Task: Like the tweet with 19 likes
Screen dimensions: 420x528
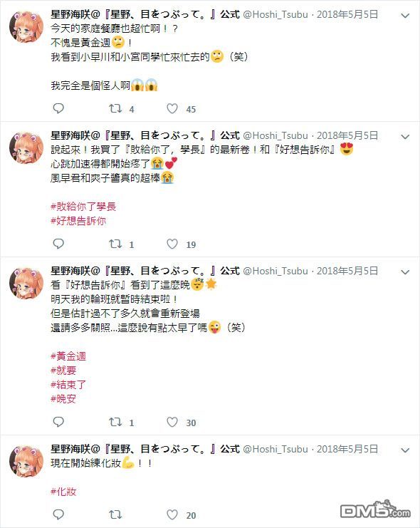Action: pyautogui.click(x=172, y=244)
